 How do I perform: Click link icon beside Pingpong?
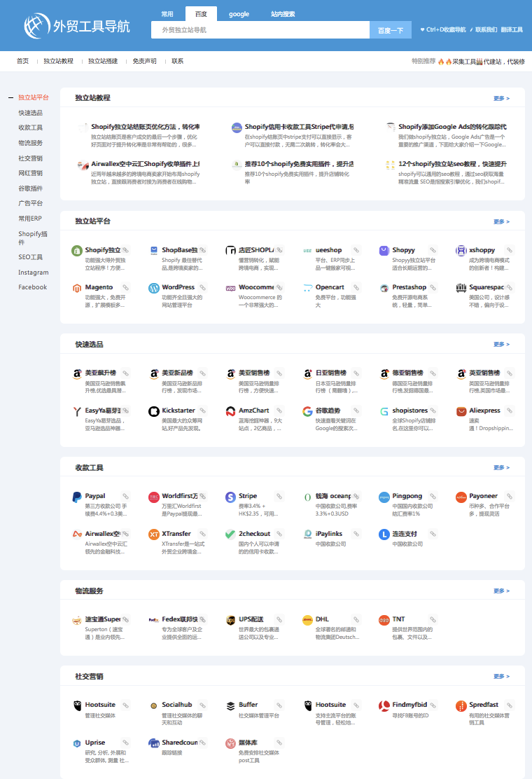click(x=433, y=496)
